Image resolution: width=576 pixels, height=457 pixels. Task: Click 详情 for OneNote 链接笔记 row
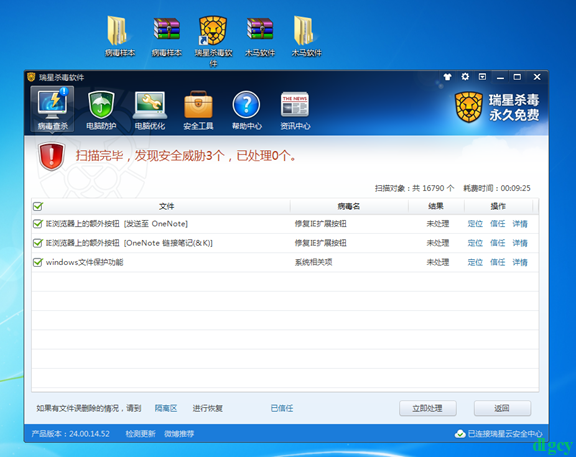tap(520, 243)
